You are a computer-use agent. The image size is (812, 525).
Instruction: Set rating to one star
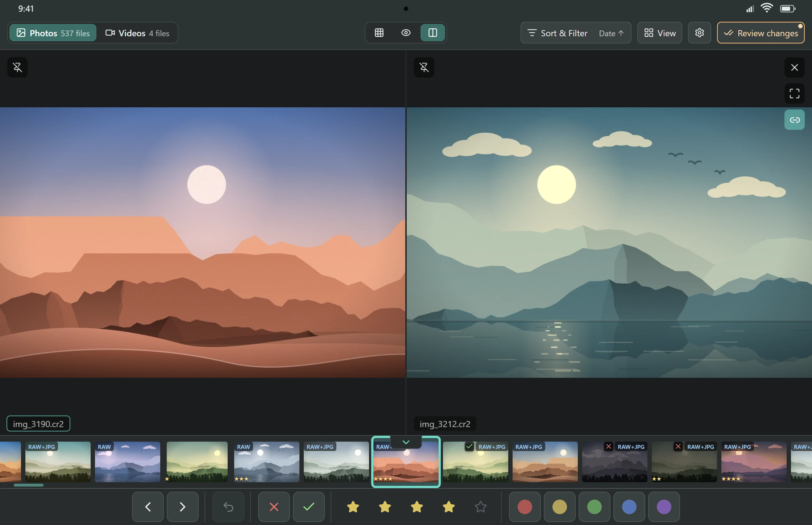click(353, 507)
